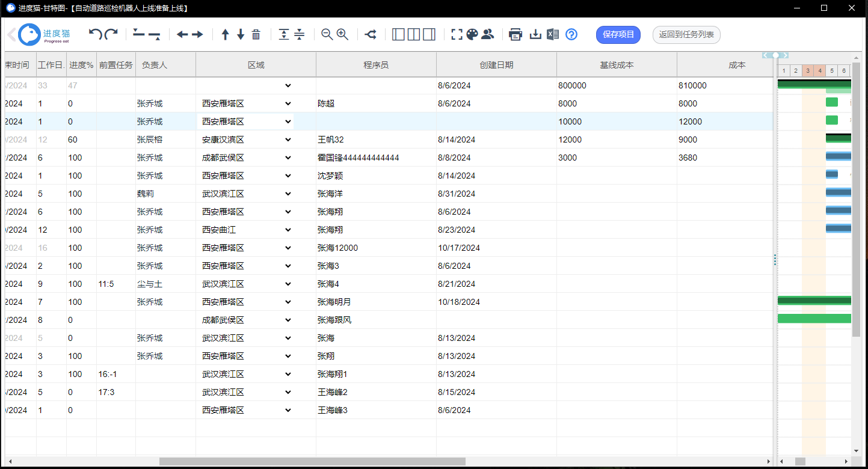This screenshot has height=469, width=868.
Task: Click the round splitter handle knob
Action: click(776, 55)
